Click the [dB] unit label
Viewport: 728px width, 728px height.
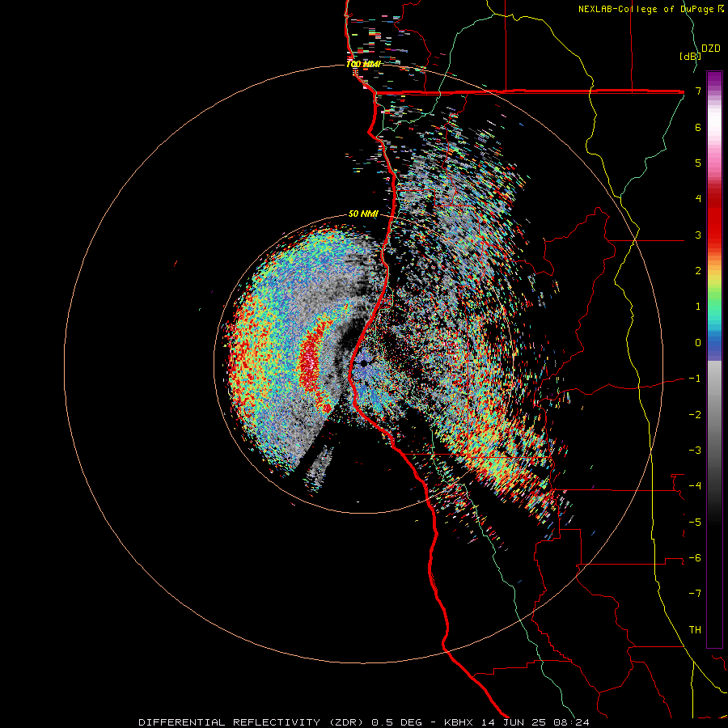coord(690,56)
